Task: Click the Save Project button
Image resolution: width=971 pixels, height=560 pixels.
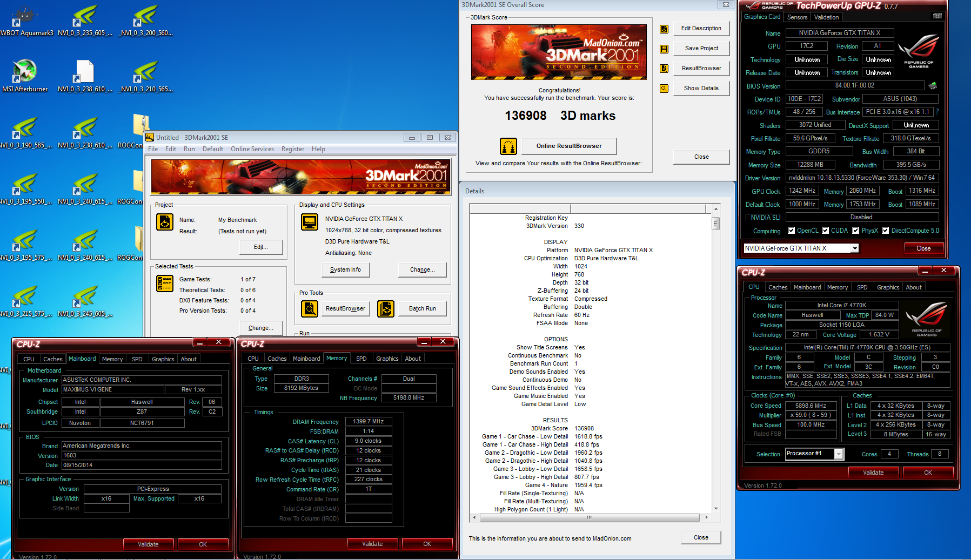Action: [x=701, y=49]
